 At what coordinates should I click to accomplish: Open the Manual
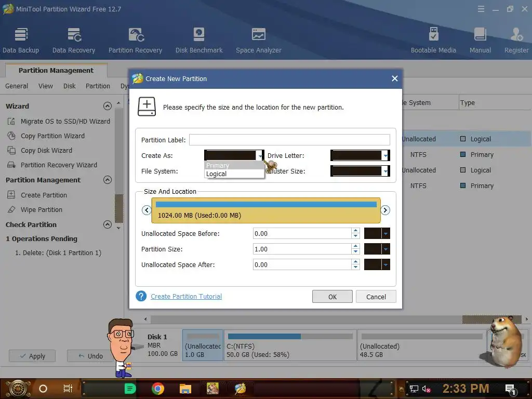(480, 41)
